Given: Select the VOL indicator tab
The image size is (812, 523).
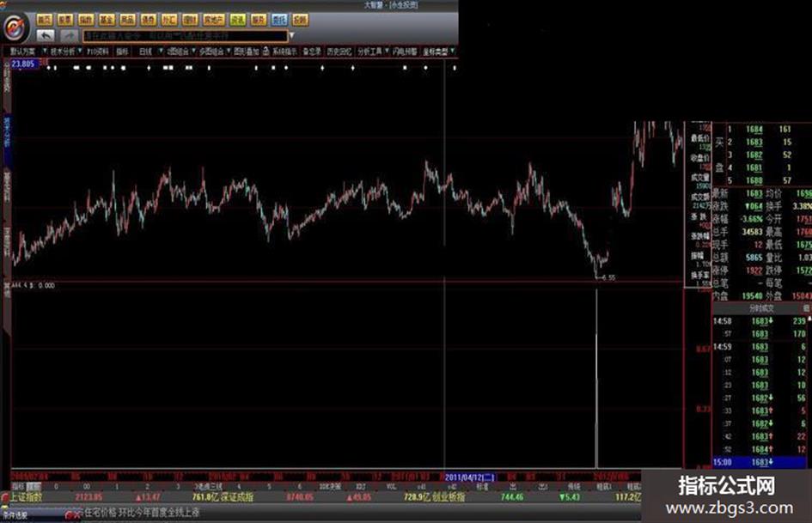Looking at the screenshot, I should tap(392, 487).
